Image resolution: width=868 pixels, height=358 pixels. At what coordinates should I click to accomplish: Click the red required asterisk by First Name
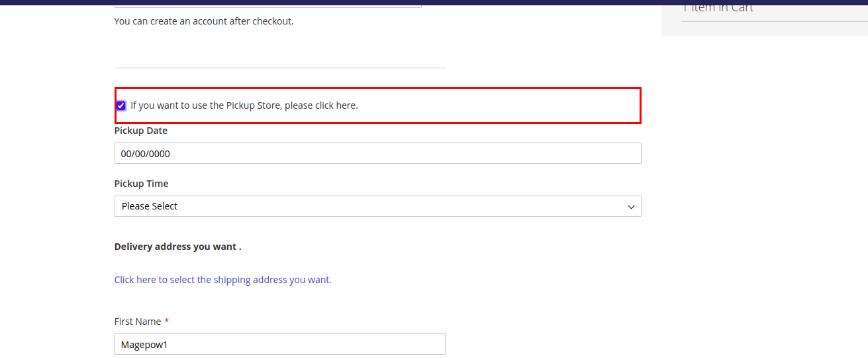tap(167, 322)
